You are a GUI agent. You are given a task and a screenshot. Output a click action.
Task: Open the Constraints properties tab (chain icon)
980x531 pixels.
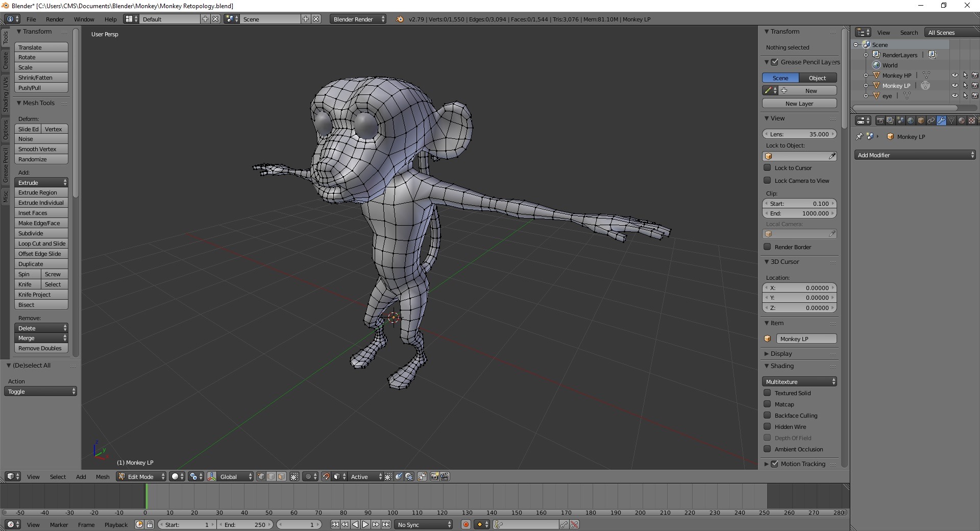tap(931, 120)
